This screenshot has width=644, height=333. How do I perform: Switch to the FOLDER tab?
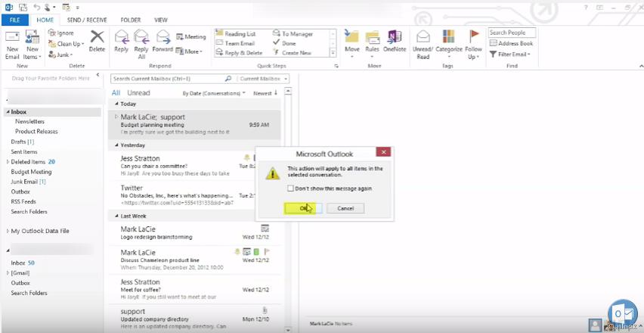tap(131, 20)
